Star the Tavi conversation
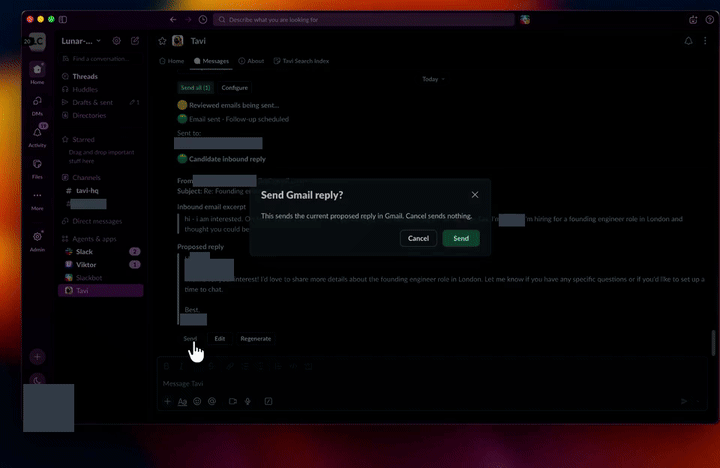The image size is (720, 468). (162, 41)
